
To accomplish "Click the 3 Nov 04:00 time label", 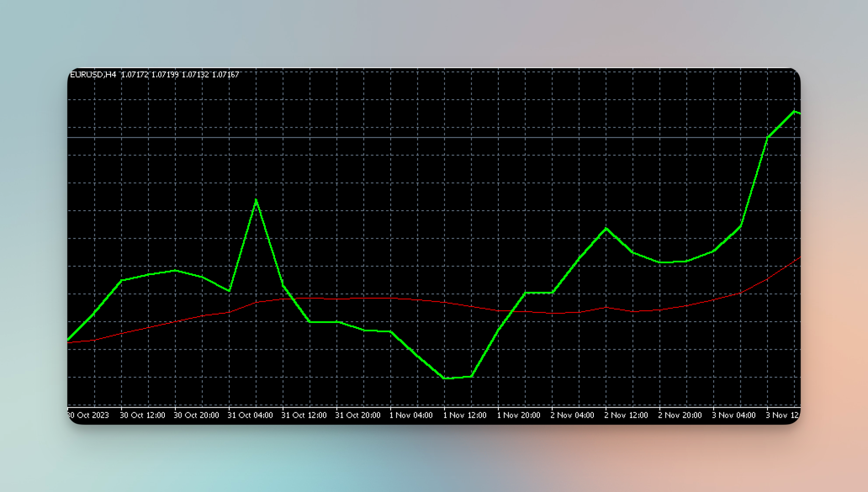I will click(x=734, y=415).
